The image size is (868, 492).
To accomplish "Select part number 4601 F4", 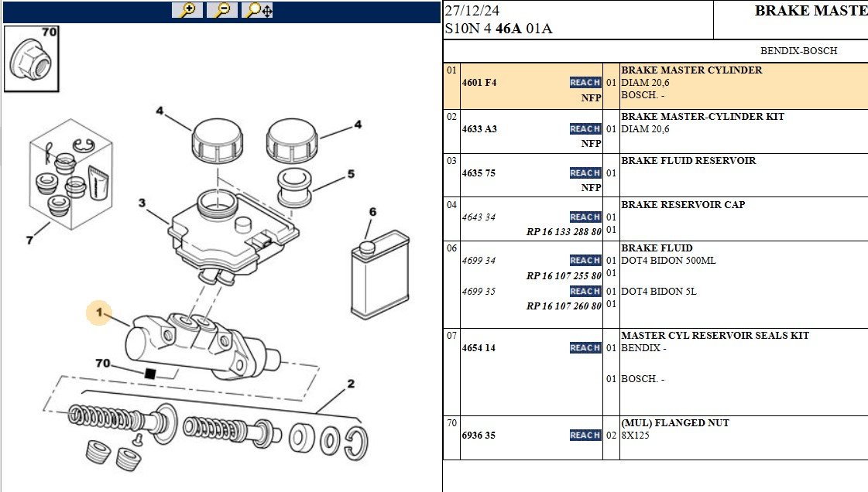I will (x=479, y=82).
